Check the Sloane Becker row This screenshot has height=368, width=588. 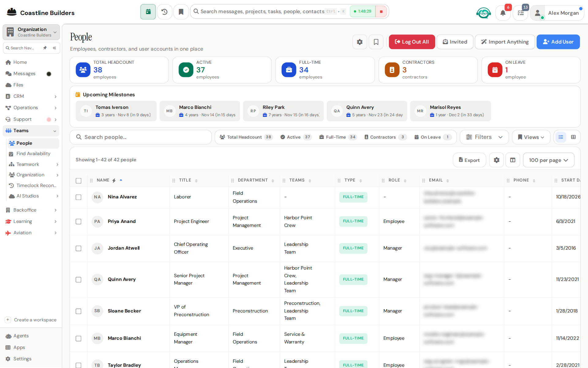(x=78, y=311)
